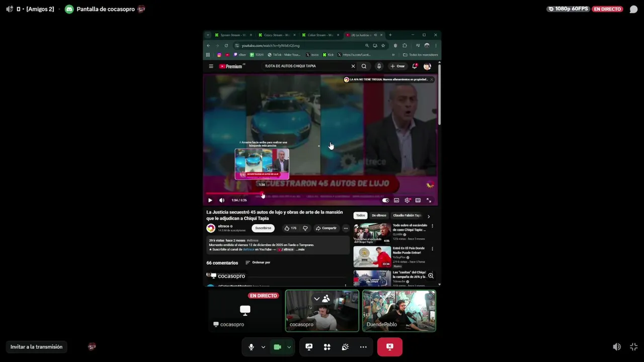Open more options three dots in call bar

363,347
